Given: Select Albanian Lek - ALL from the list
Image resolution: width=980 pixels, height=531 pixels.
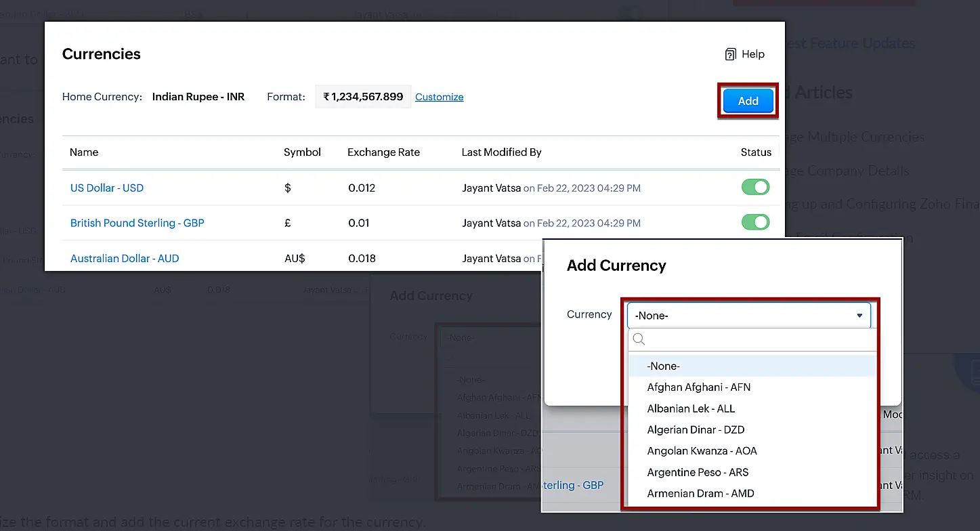Looking at the screenshot, I should coord(690,408).
